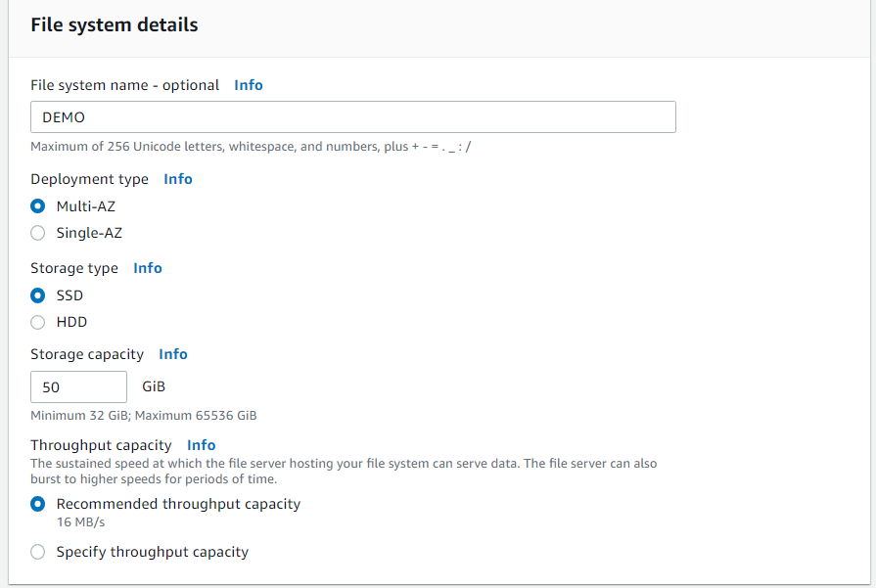The width and height of the screenshot is (876, 588).
Task: Open Info link next to Deployment type
Action: coord(178,179)
